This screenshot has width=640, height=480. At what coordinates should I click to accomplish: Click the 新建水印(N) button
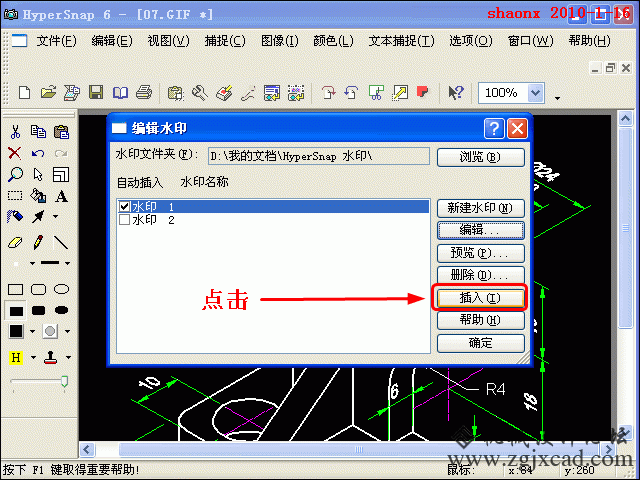(x=480, y=209)
